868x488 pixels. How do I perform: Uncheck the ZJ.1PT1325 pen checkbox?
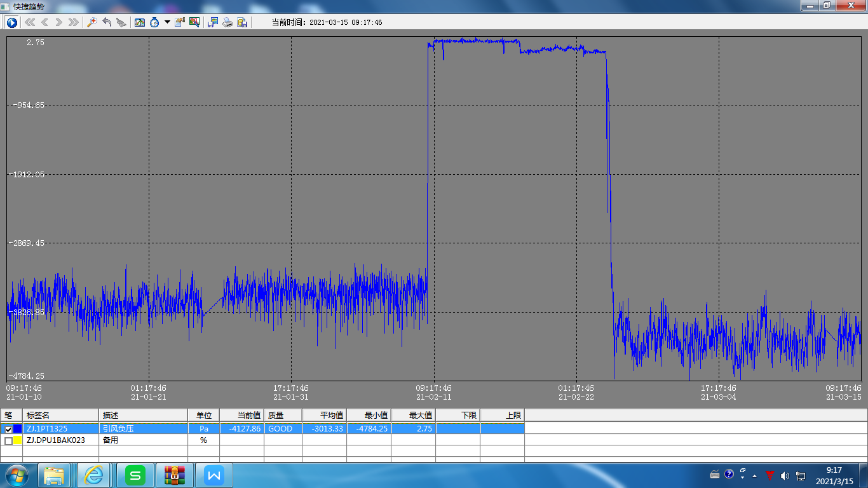[8, 429]
